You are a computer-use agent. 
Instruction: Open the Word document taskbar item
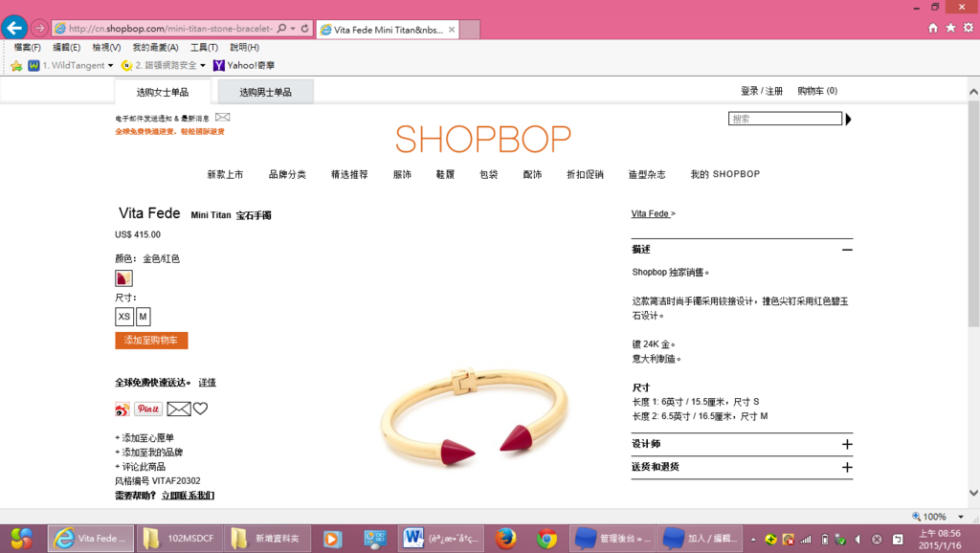[441, 539]
